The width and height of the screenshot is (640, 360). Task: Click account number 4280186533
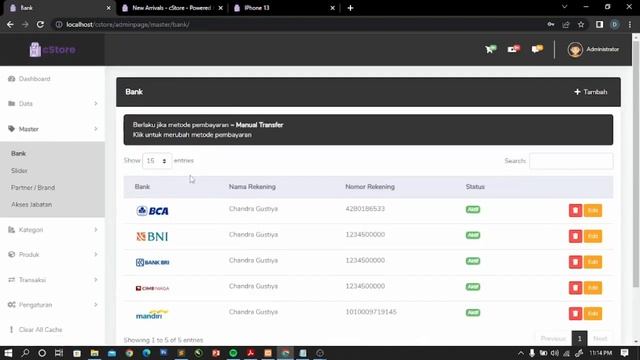pyautogui.click(x=365, y=209)
